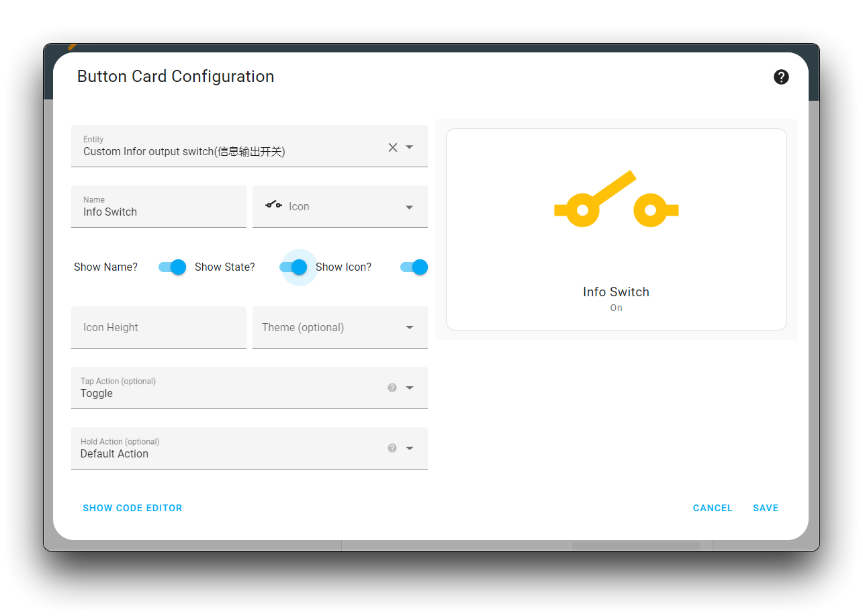Viewport: 863px width, 616px height.
Task: Expand the Entity dropdown arrow
Action: pyautogui.click(x=410, y=147)
